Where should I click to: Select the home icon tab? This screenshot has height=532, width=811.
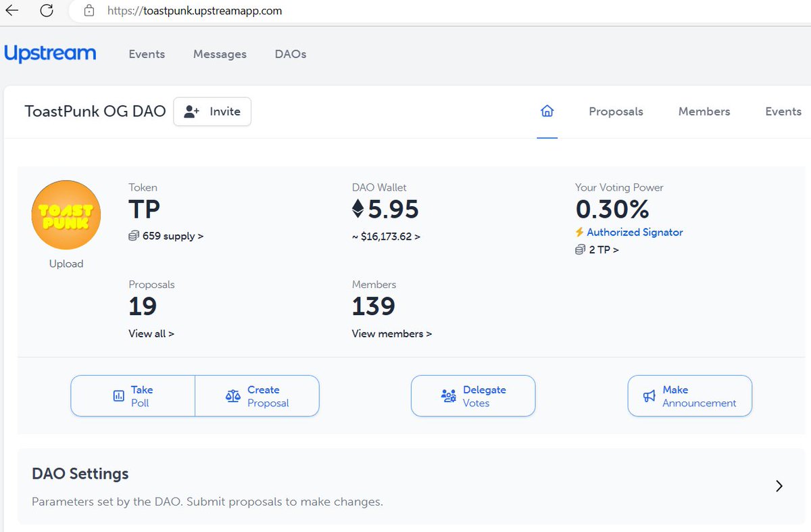point(547,112)
